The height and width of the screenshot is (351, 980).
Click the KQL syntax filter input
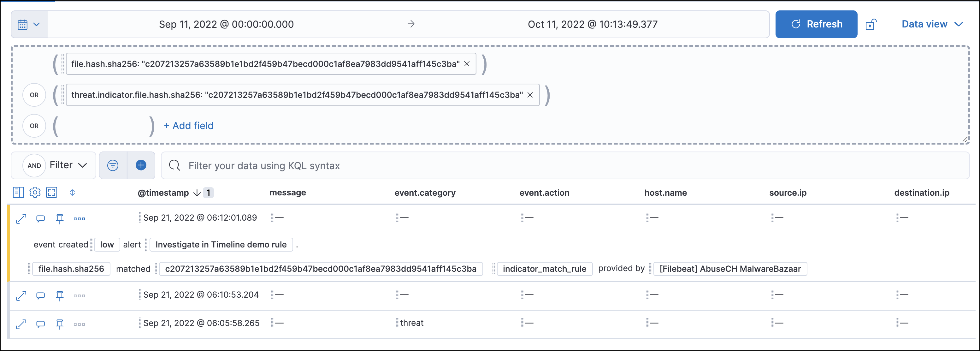381,165
